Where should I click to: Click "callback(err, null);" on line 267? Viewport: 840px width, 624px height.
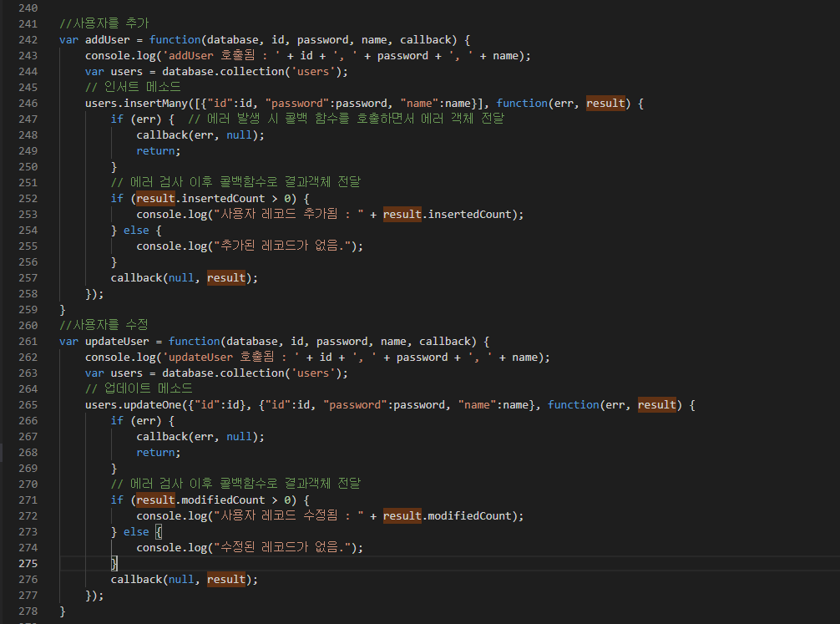click(200, 436)
